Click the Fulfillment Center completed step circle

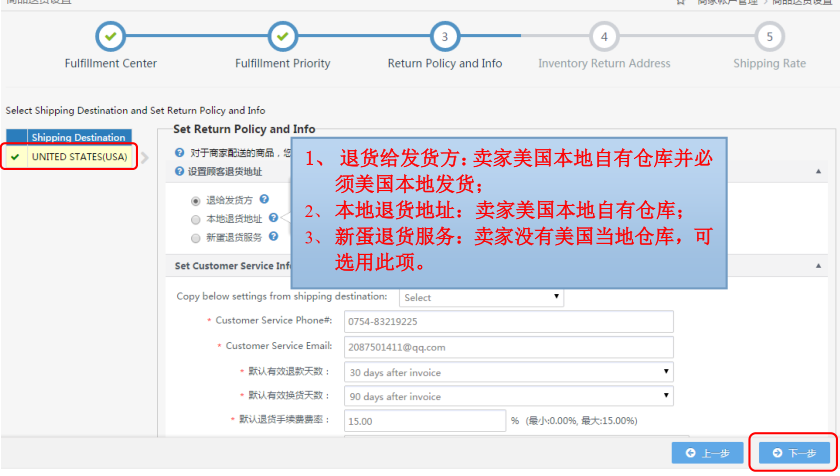point(111,37)
